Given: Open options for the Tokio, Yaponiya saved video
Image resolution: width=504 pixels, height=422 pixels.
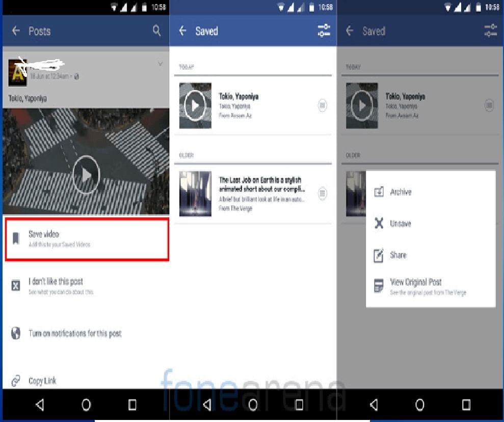Looking at the screenshot, I should pyautogui.click(x=322, y=105).
